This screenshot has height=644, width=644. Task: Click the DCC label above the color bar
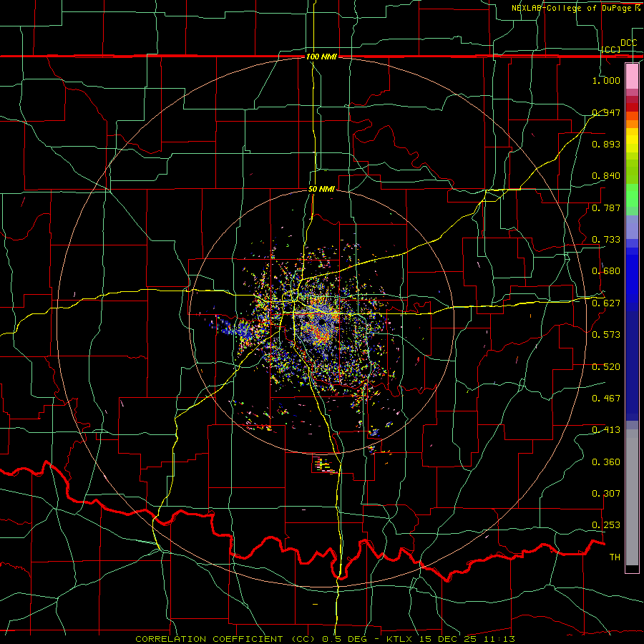click(628, 43)
